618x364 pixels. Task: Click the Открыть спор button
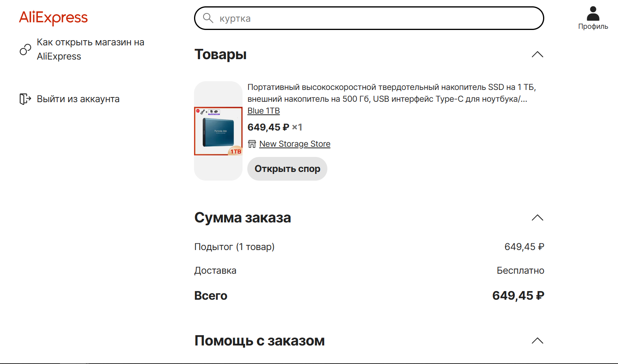click(287, 169)
